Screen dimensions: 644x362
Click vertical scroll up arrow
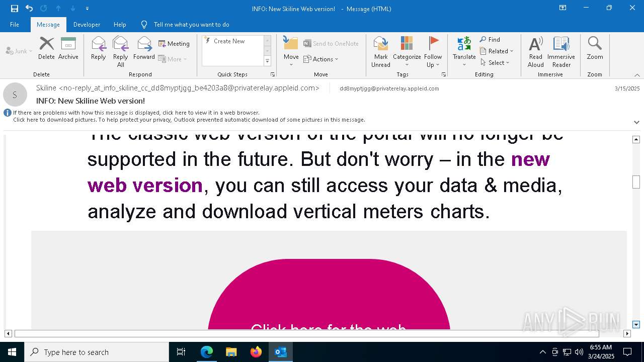click(636, 139)
